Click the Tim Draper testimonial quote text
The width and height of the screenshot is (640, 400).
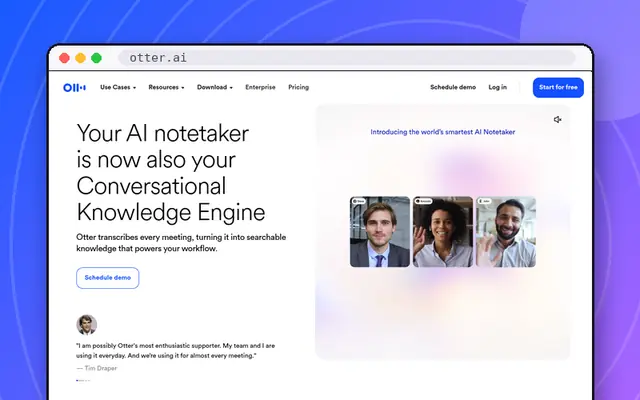pyautogui.click(x=176, y=351)
